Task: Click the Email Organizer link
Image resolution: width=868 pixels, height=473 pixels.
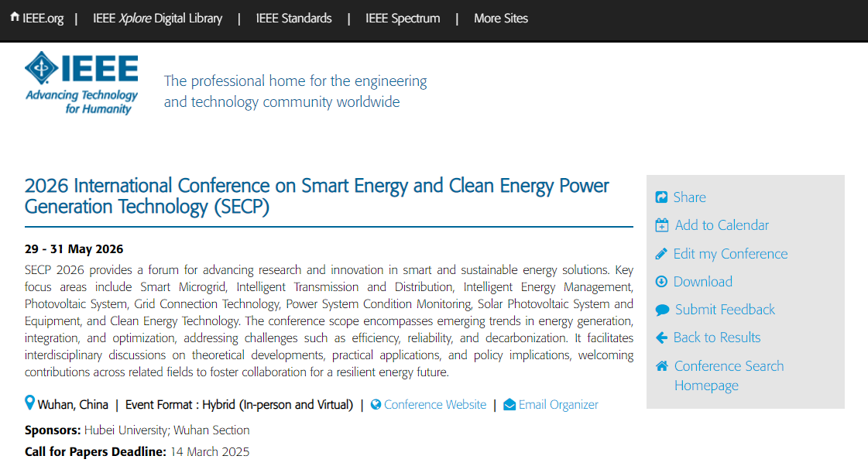Action: (558, 405)
